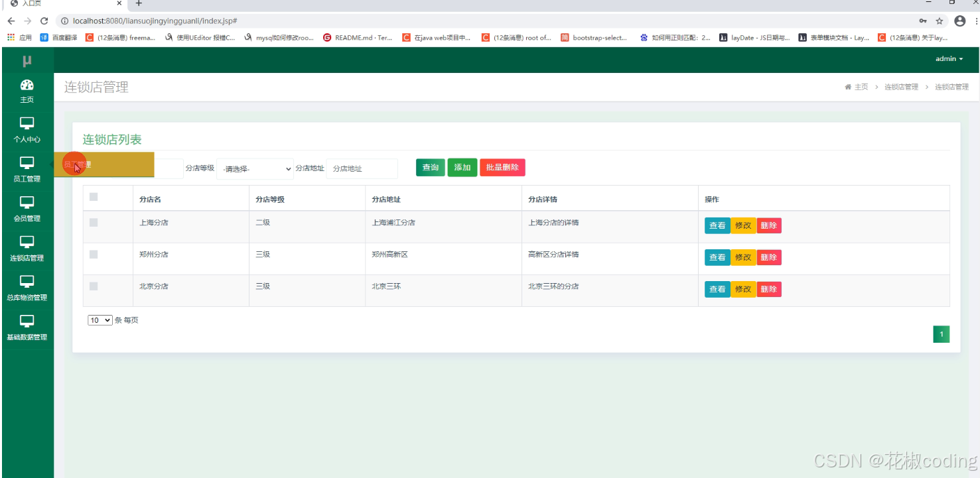This screenshot has height=478, width=980.
Task: Bookmark this page with star icon
Action: click(x=940, y=21)
